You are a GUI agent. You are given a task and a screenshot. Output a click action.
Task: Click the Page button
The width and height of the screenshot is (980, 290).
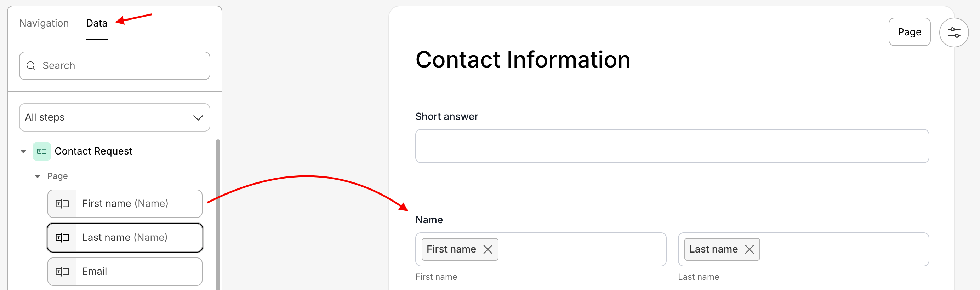tap(909, 32)
